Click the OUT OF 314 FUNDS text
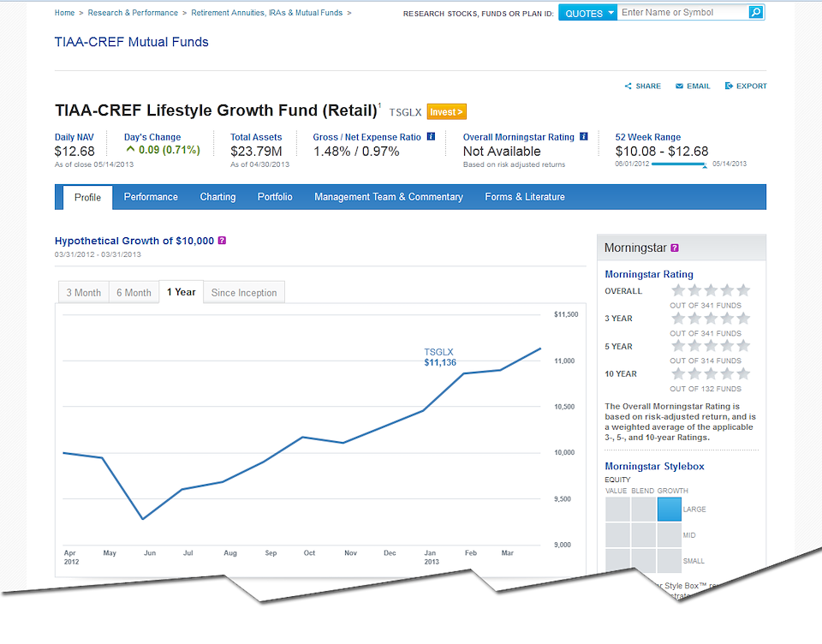The height and width of the screenshot is (644, 822). [x=706, y=361]
